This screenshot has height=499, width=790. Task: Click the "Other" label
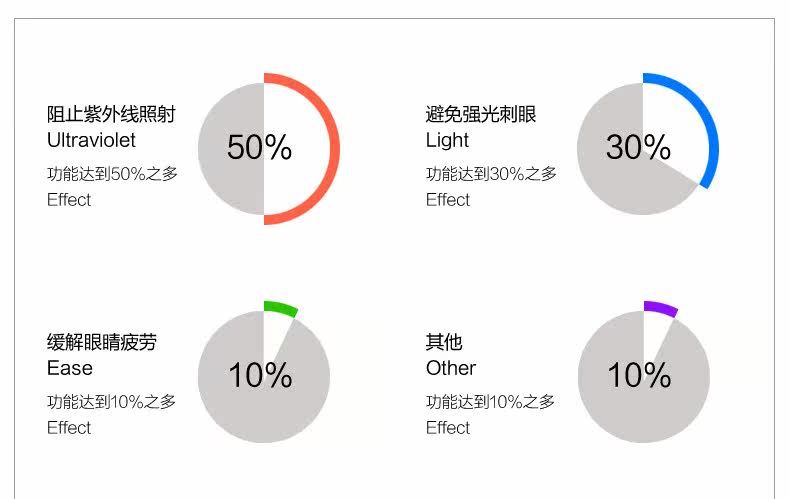pyautogui.click(x=451, y=369)
